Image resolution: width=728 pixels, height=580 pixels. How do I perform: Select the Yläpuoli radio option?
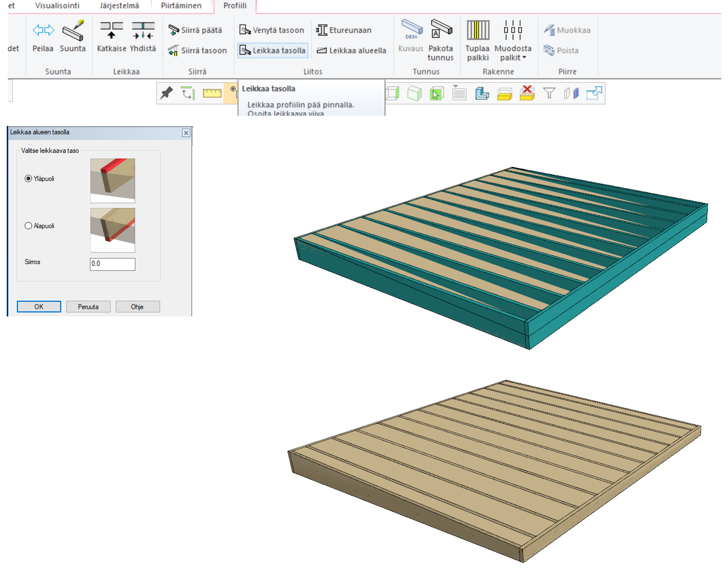(29, 179)
